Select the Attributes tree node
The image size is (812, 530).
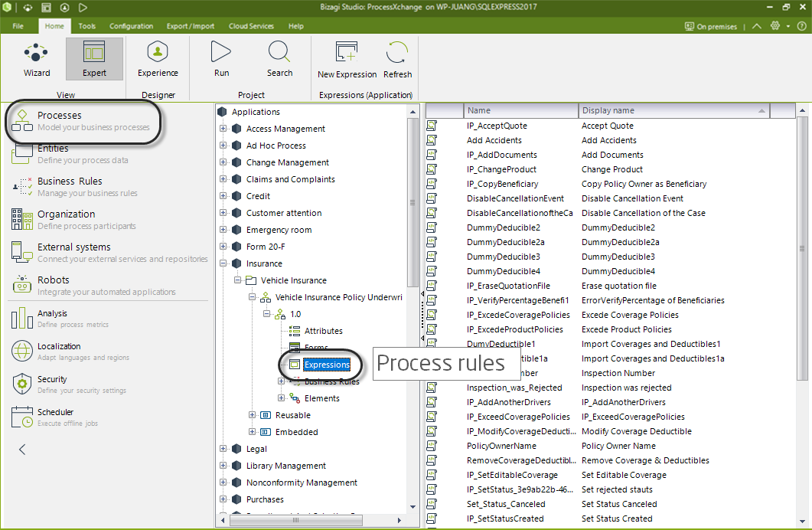click(x=323, y=331)
